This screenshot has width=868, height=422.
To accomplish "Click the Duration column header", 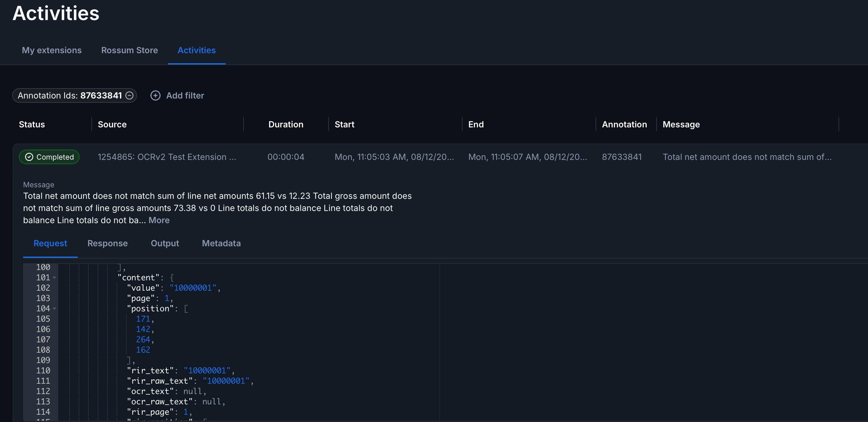I will [x=286, y=124].
